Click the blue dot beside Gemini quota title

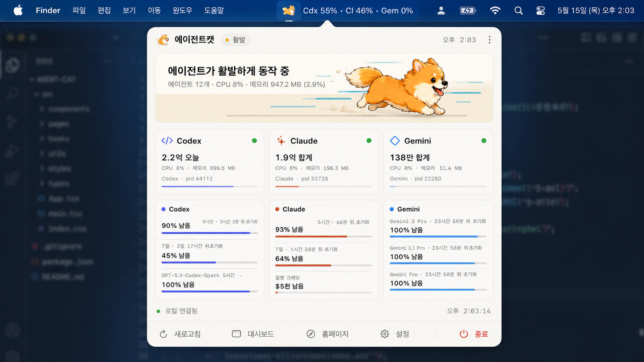(x=392, y=209)
